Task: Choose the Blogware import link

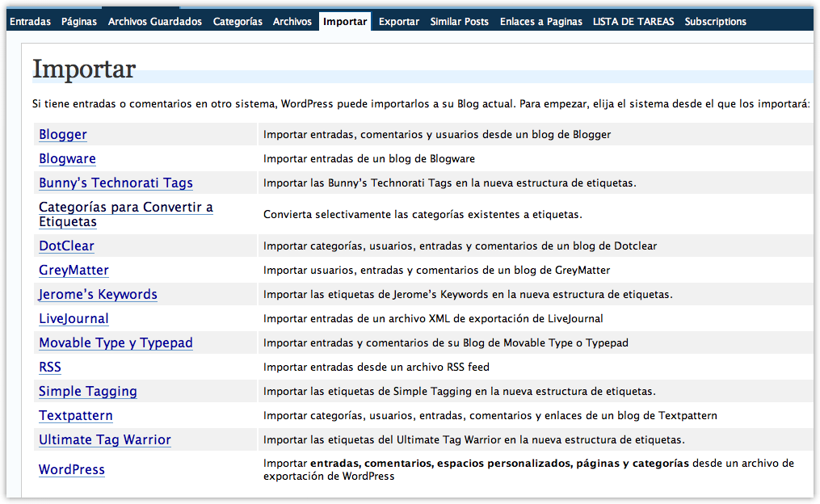Action: tap(67, 159)
